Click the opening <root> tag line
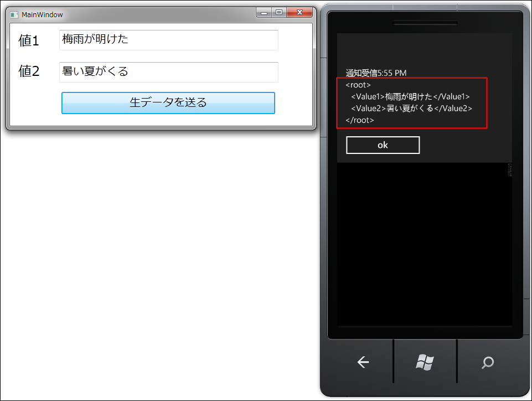532x401 pixels. pyautogui.click(x=358, y=85)
